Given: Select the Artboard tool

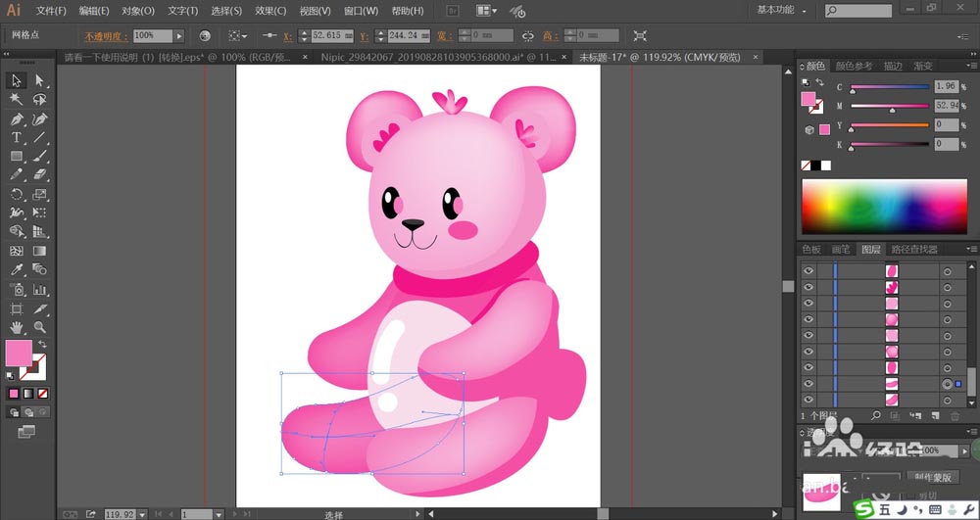Looking at the screenshot, I should click(x=17, y=309).
